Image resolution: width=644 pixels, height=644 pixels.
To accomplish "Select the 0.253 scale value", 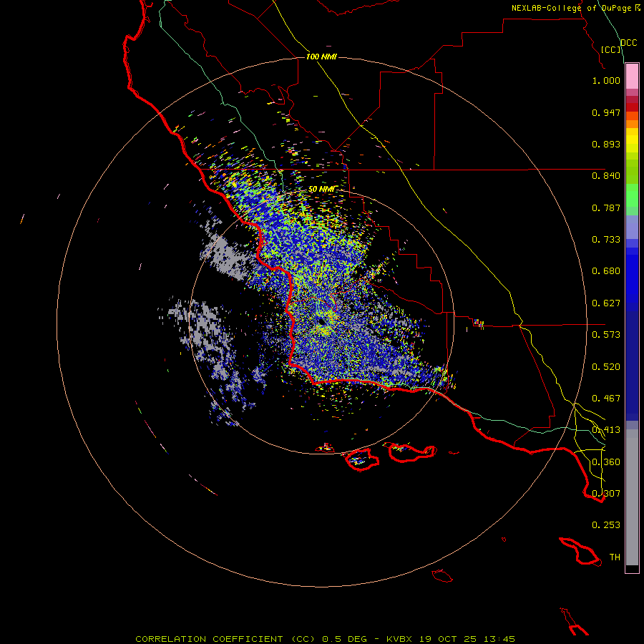I will pos(606,525).
